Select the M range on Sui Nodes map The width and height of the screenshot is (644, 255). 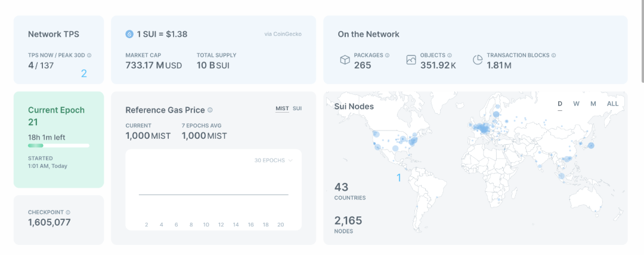pos(593,104)
